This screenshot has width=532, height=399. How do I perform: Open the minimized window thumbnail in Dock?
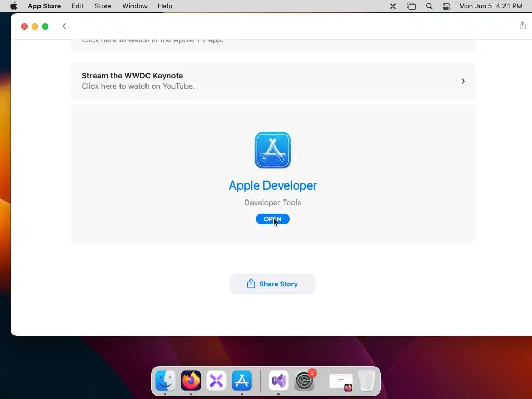pyautogui.click(x=341, y=381)
